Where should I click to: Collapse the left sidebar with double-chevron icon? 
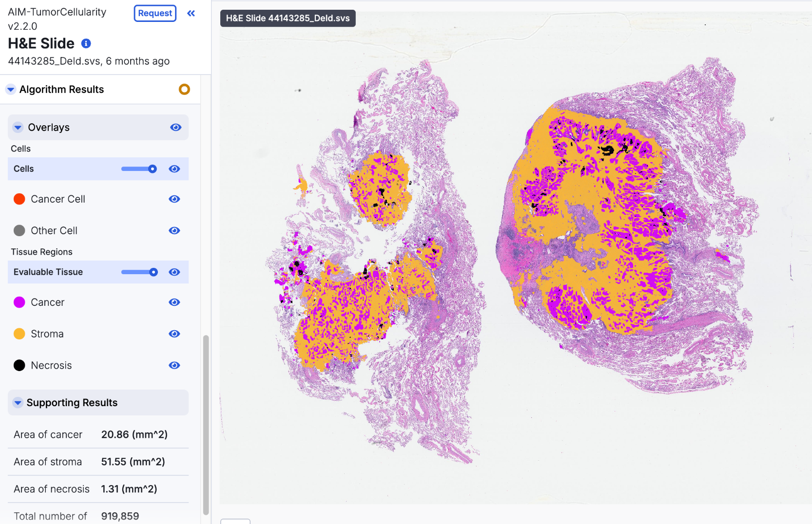(x=191, y=14)
